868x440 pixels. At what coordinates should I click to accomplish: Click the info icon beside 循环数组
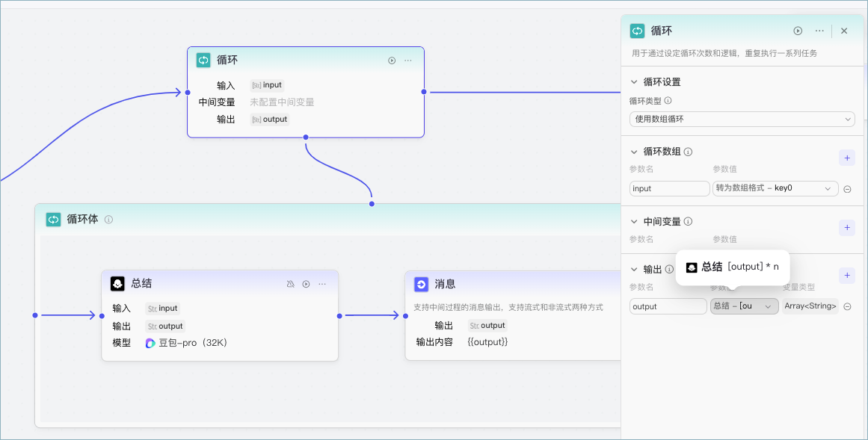pyautogui.click(x=688, y=152)
